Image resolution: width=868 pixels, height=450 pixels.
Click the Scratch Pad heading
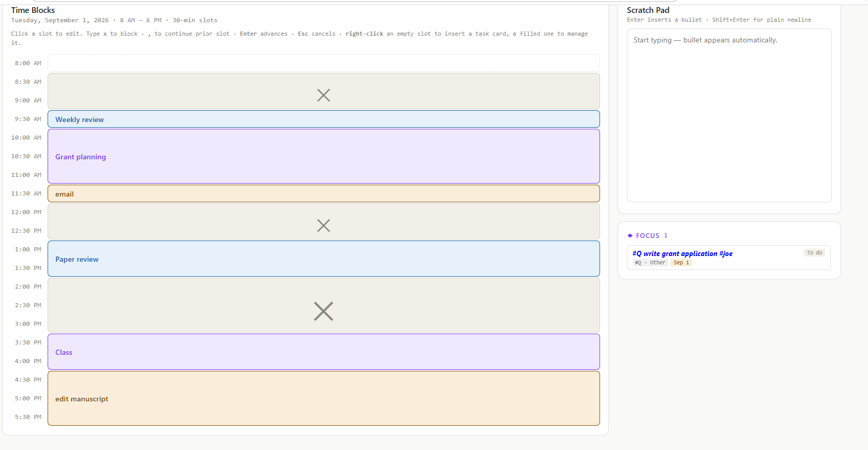(x=648, y=10)
